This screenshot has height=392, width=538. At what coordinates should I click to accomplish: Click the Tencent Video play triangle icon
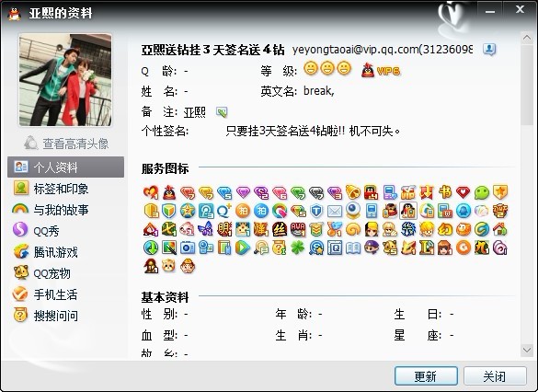(x=243, y=248)
